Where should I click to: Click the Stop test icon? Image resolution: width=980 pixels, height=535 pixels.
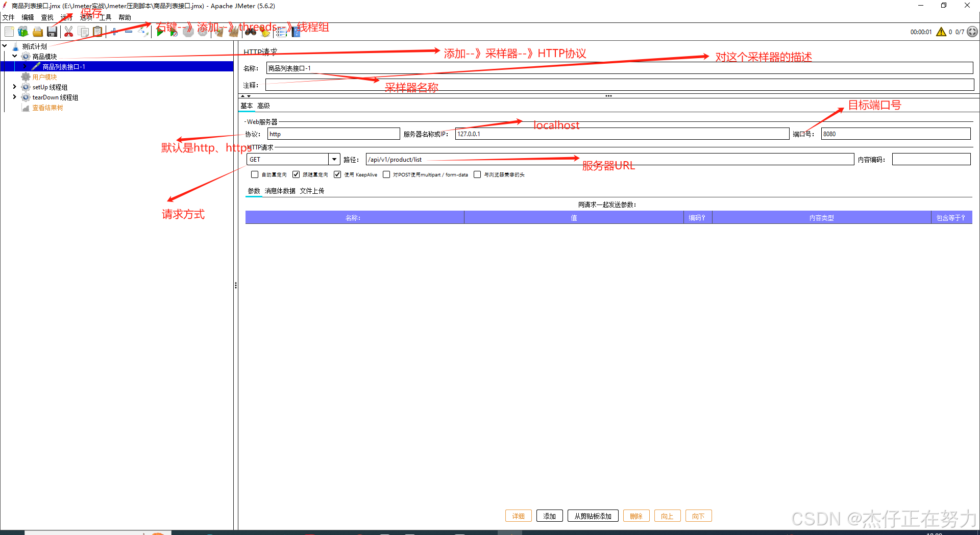pos(188,32)
